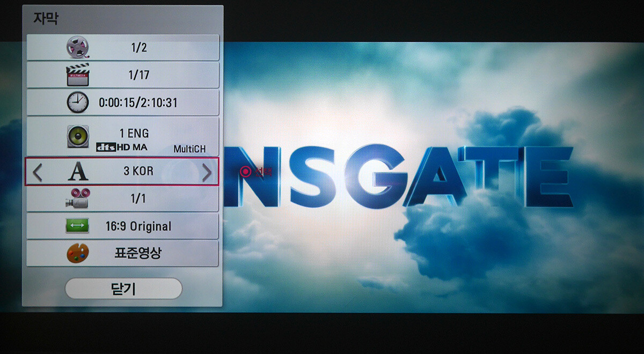Select the green aspect ratio icon
Screen dimensions: 644x354
78,226
